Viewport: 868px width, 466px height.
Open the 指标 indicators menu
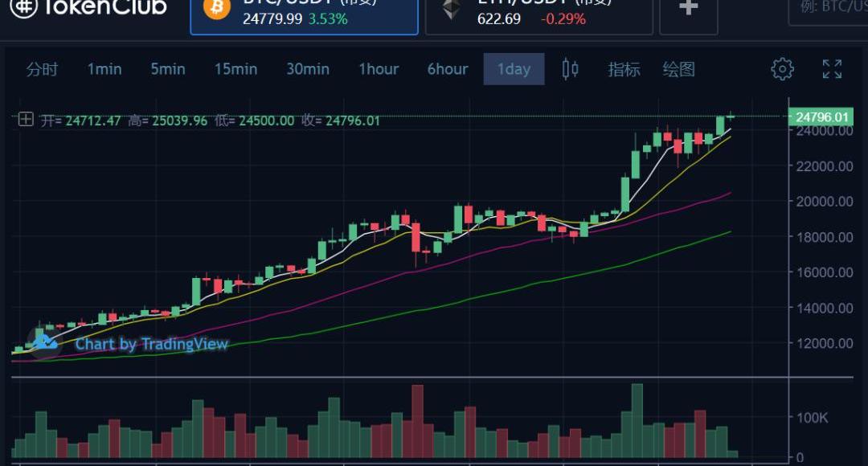click(x=624, y=69)
